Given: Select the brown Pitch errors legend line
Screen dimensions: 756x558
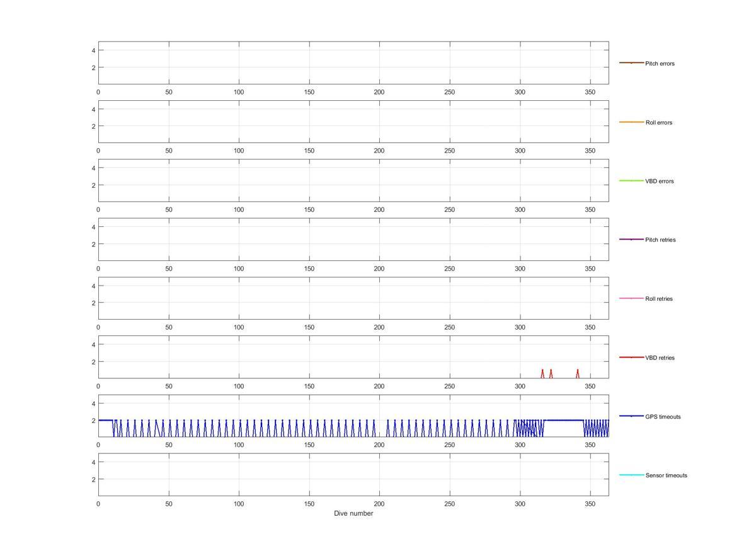Looking at the screenshot, I should pyautogui.click(x=631, y=63).
